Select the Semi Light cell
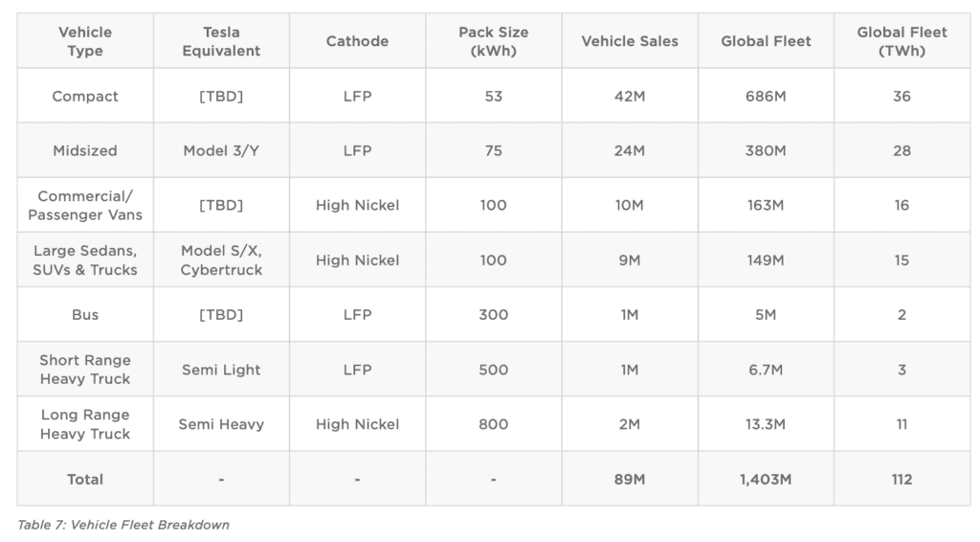This screenshot has height=542, width=980. tap(221, 370)
